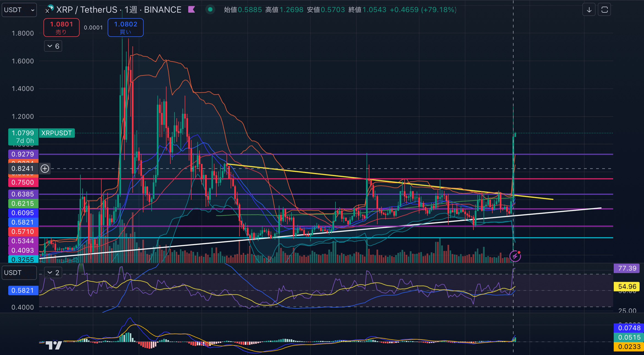Click the purple lightning event icon on chart
The height and width of the screenshot is (355, 644).
(515, 256)
